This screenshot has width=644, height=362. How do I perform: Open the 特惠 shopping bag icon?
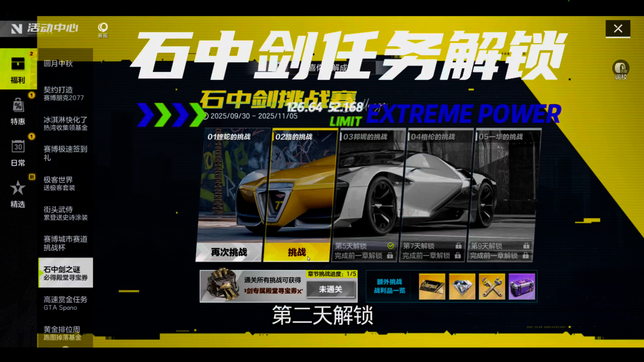18,105
